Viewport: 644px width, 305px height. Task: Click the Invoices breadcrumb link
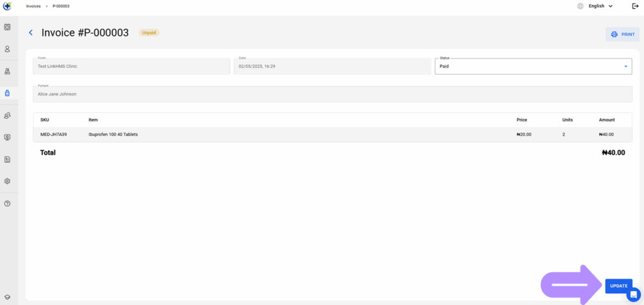point(33,6)
